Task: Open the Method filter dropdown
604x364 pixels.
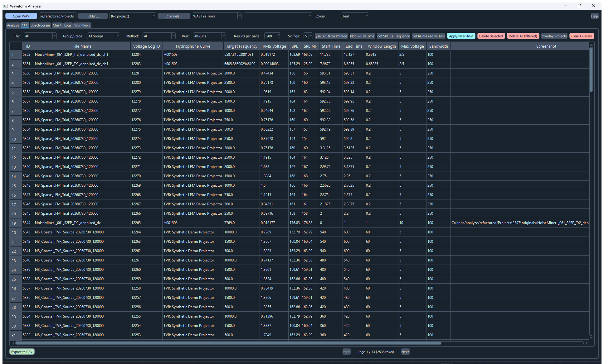Action: [159, 36]
